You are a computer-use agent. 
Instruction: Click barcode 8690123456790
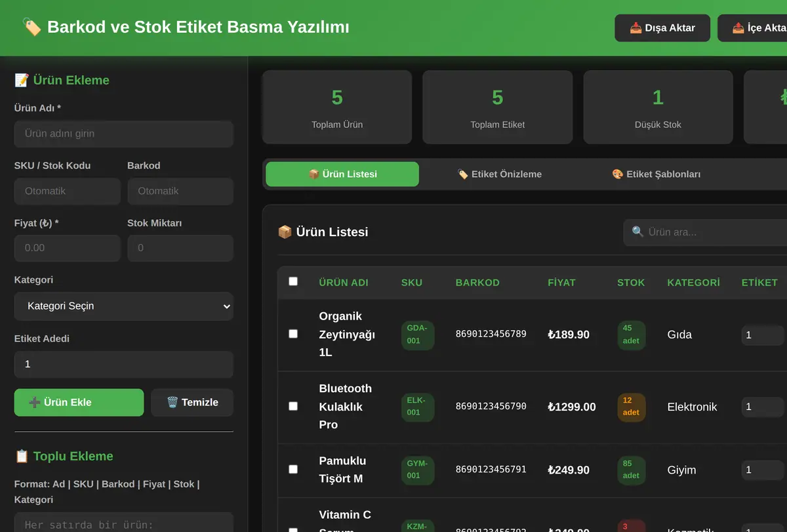coord(491,406)
